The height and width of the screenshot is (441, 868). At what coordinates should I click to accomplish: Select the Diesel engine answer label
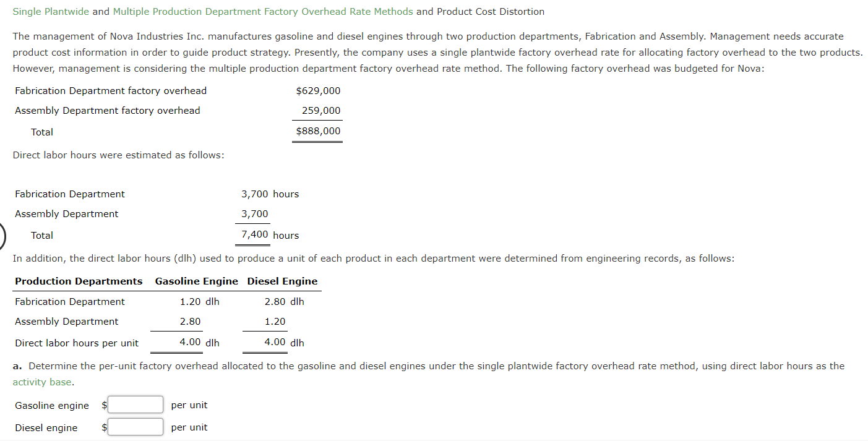pyautogui.click(x=46, y=428)
